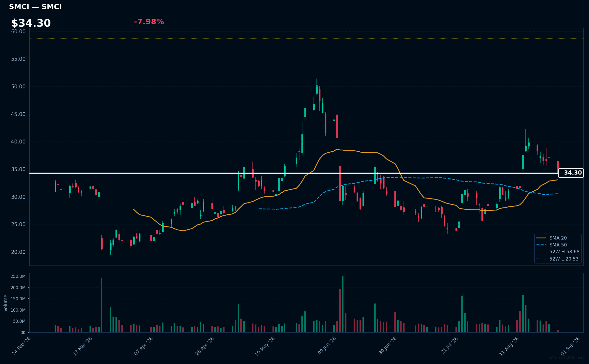The height and width of the screenshot is (364, 589).
Task: Click the 24 Feb '26 date label
Action: pyautogui.click(x=22, y=346)
